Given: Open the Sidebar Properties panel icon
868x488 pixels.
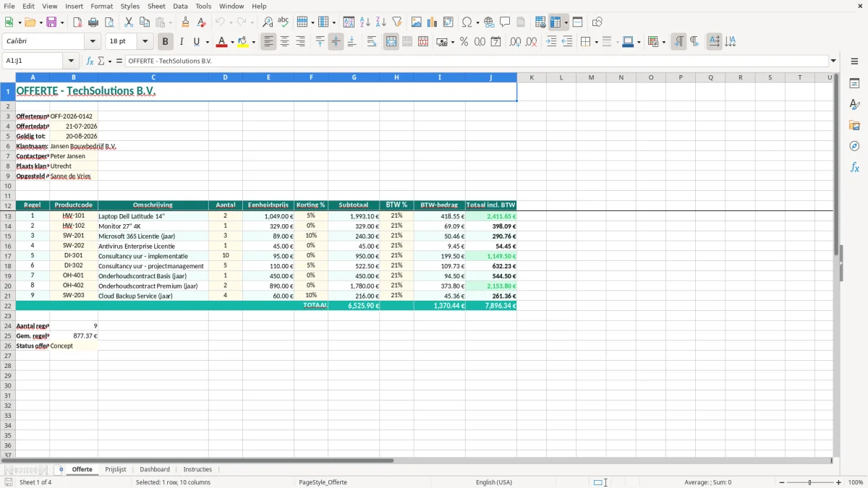Looking at the screenshot, I should (854, 84).
